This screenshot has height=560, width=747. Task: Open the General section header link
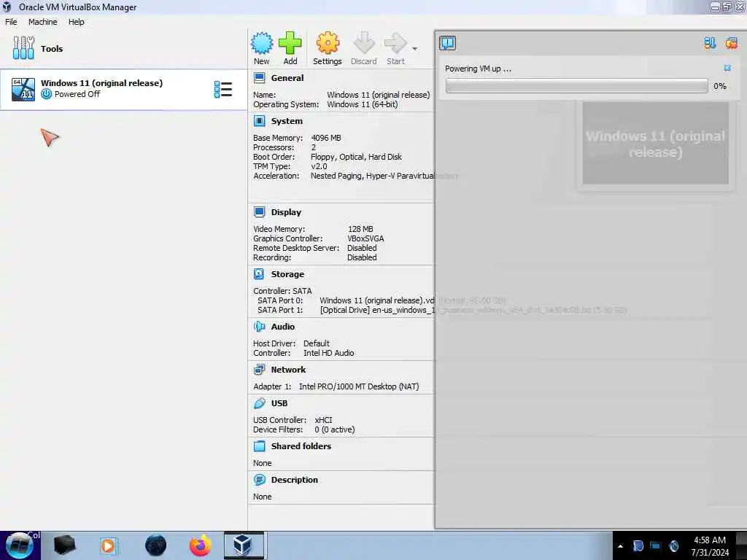tap(287, 78)
